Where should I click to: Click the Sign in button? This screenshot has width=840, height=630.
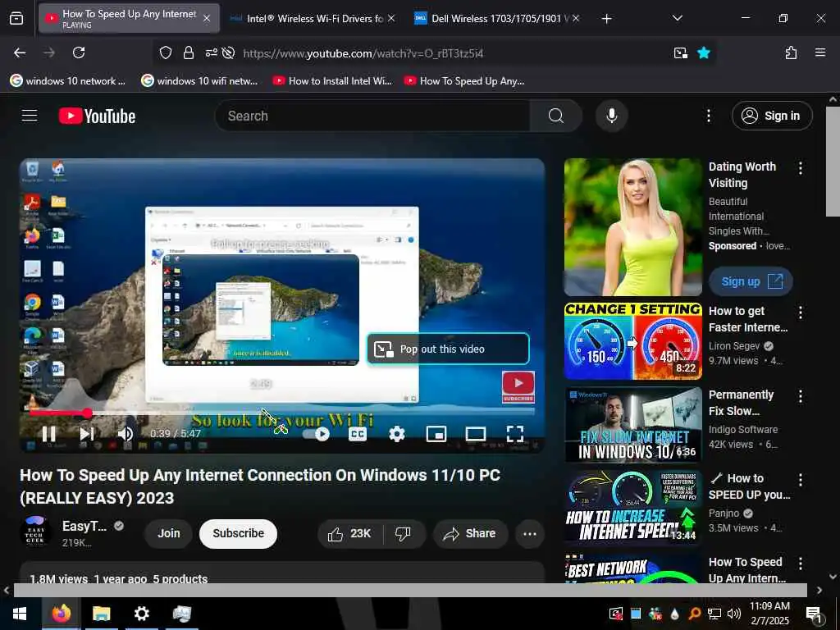772,116
